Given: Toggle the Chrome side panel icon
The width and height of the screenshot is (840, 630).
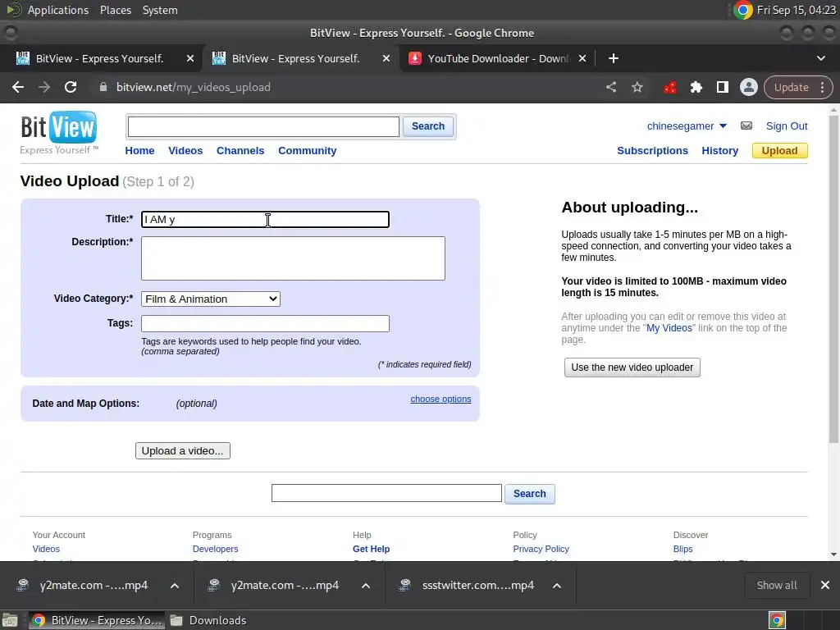Looking at the screenshot, I should [722, 87].
